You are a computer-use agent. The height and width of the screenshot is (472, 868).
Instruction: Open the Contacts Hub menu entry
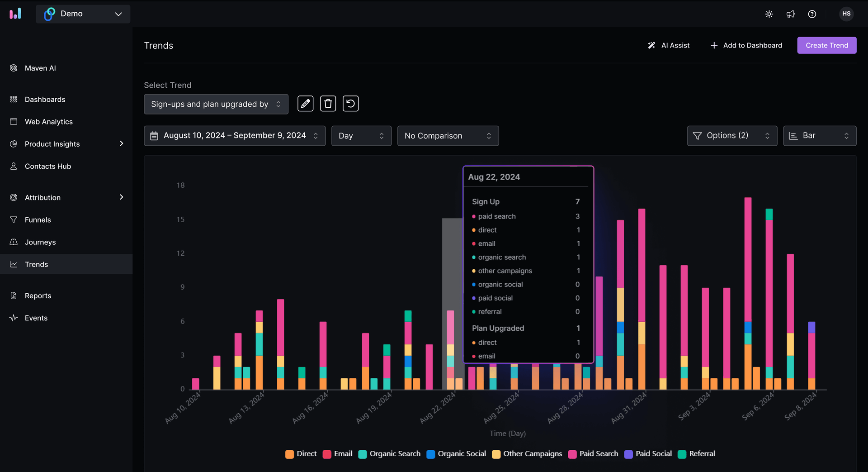tap(48, 166)
